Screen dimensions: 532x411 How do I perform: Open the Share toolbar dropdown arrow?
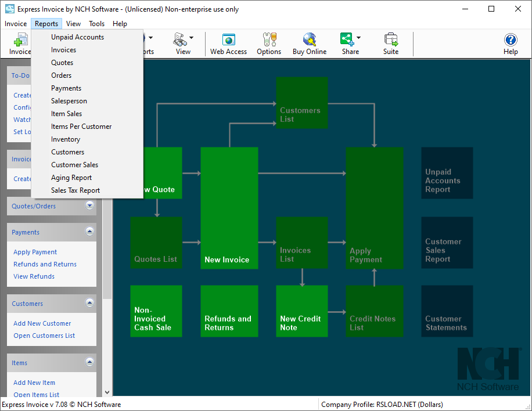click(x=358, y=38)
